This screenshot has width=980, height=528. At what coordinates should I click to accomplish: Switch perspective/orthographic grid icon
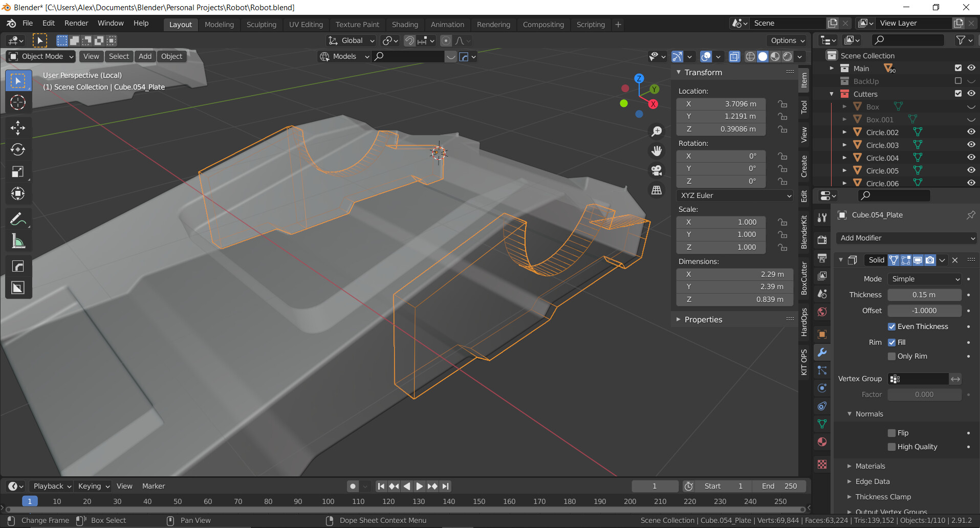[x=657, y=190]
